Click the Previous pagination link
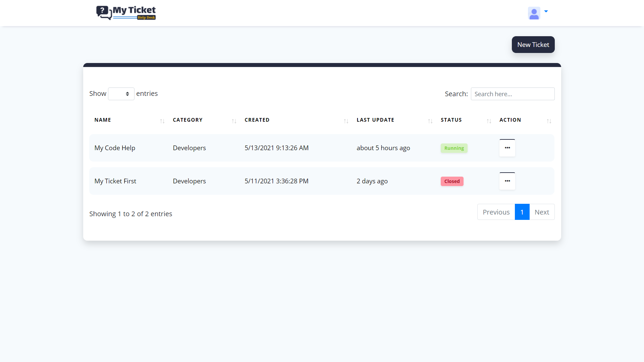 (496, 212)
